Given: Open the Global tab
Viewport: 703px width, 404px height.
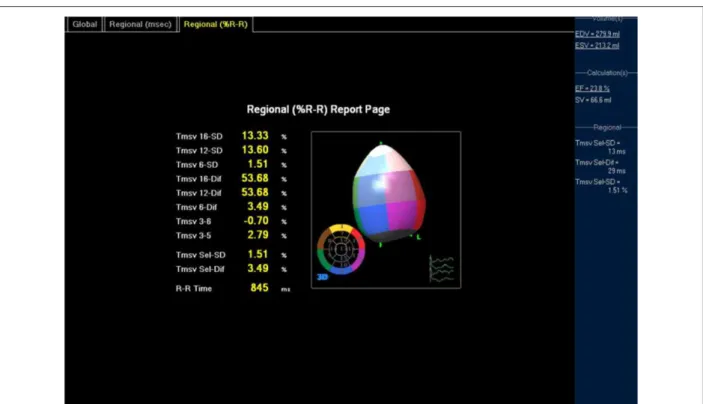Looking at the screenshot, I should pyautogui.click(x=84, y=24).
